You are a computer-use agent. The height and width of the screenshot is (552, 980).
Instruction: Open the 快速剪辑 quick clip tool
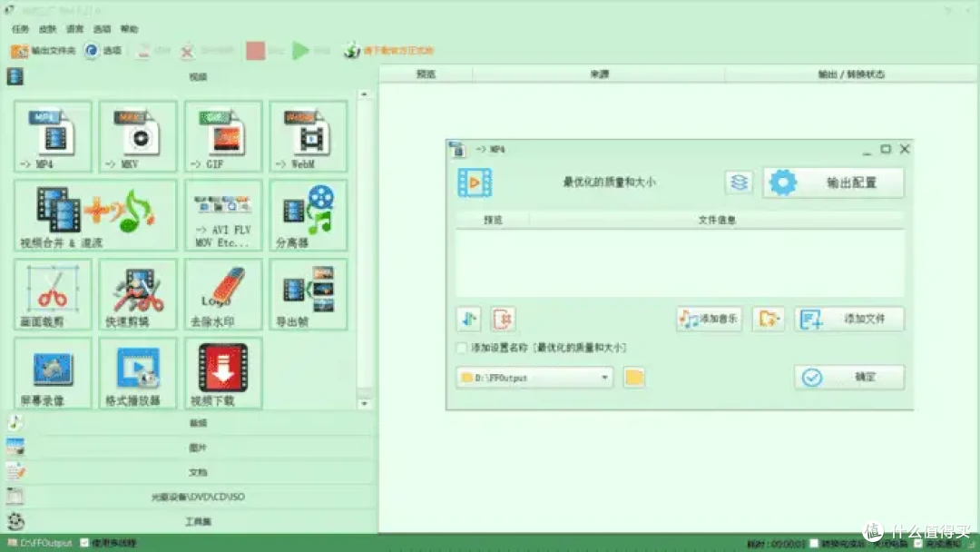[138, 294]
